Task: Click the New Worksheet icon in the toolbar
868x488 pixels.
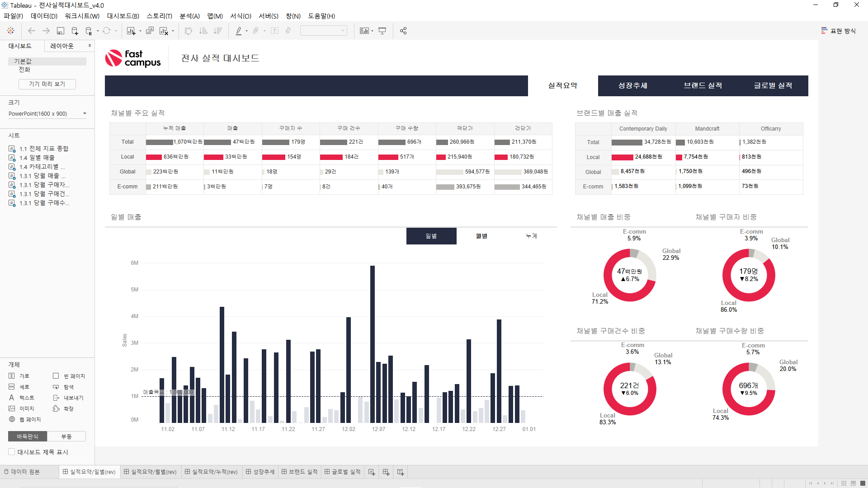Action: click(131, 31)
